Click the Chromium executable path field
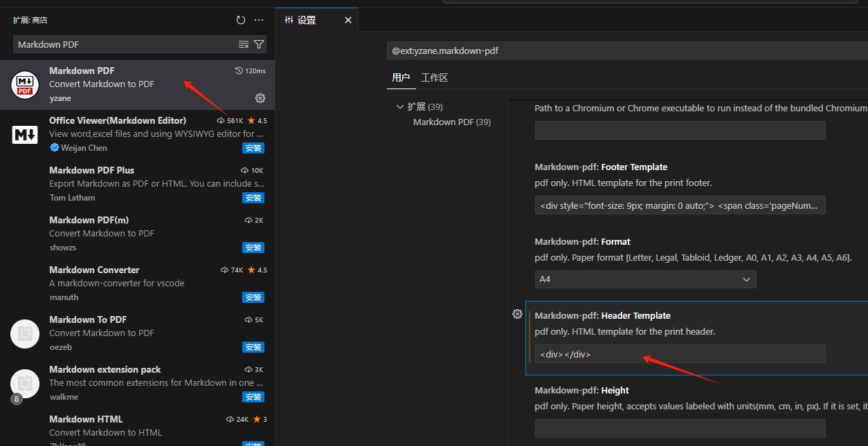868x446 pixels. coord(680,130)
